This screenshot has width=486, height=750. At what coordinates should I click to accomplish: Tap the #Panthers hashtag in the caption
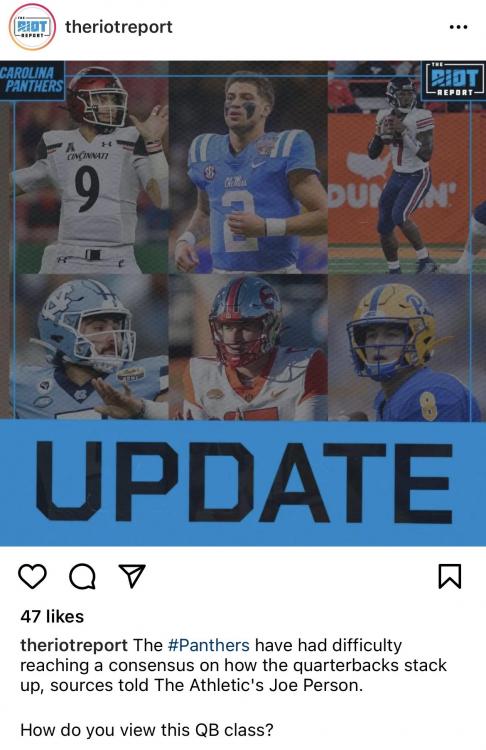pyautogui.click(x=209, y=645)
